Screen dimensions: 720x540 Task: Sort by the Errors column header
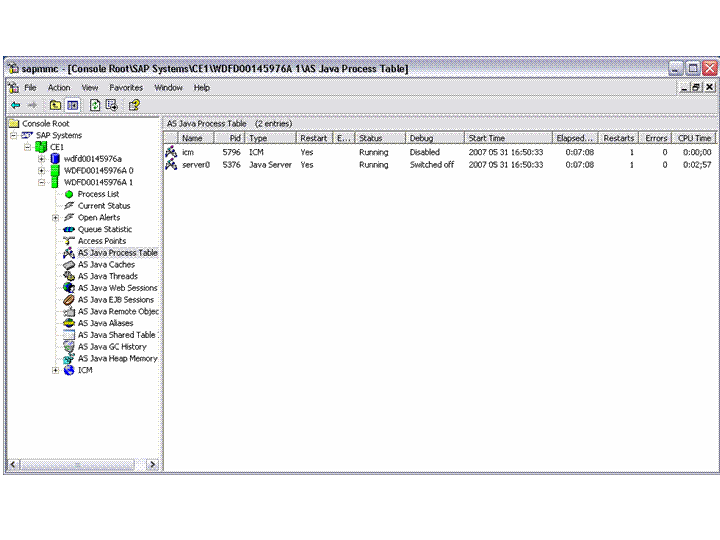(x=655, y=138)
